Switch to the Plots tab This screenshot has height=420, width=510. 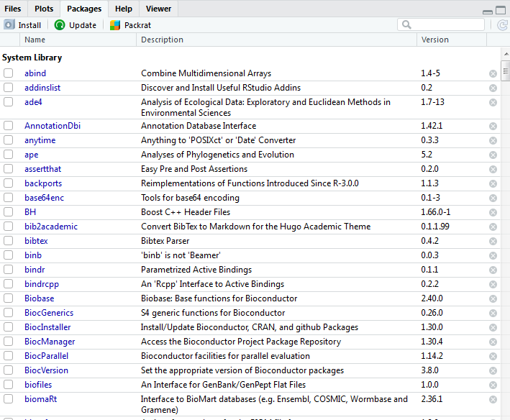tap(44, 9)
